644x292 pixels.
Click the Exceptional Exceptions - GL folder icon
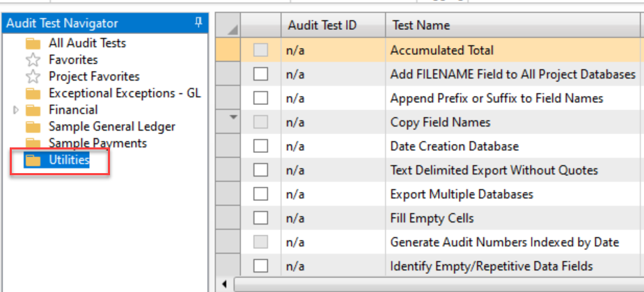[x=33, y=93]
